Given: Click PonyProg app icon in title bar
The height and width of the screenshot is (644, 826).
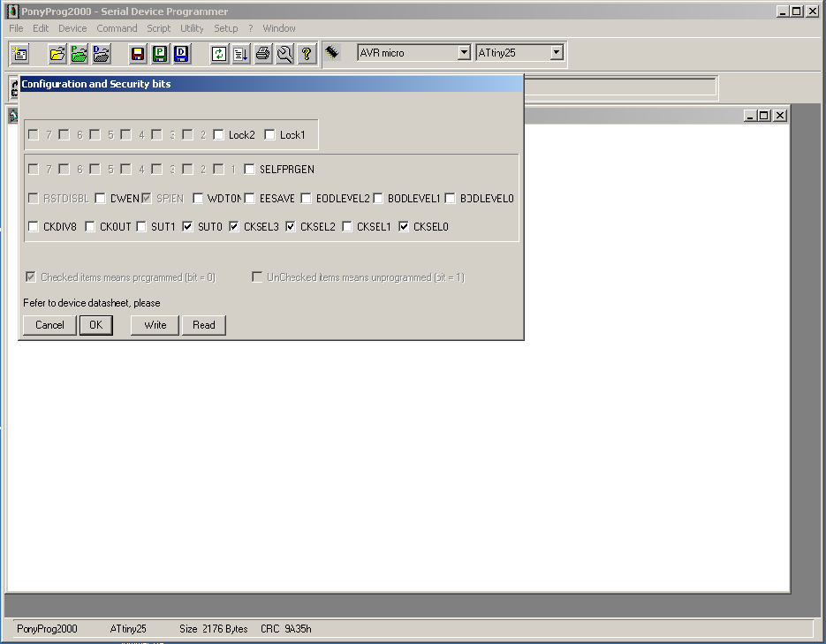Looking at the screenshot, I should (x=12, y=11).
